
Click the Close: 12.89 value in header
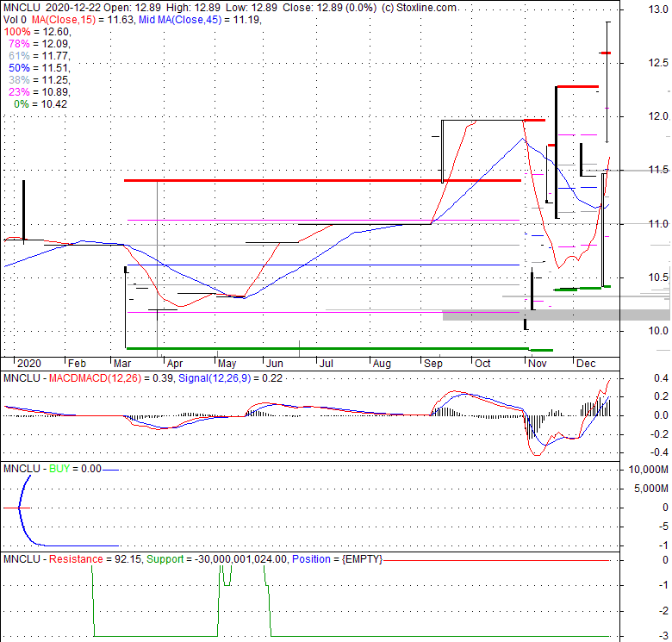click(x=314, y=8)
